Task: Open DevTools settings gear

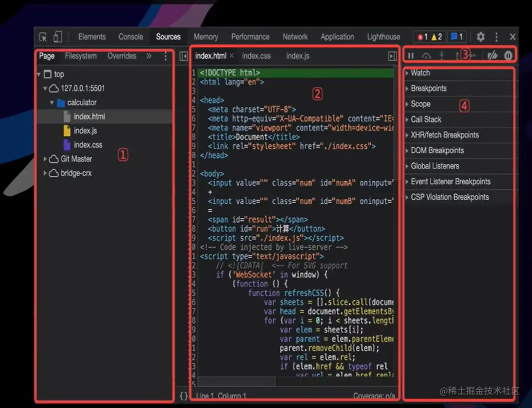Action: [480, 37]
